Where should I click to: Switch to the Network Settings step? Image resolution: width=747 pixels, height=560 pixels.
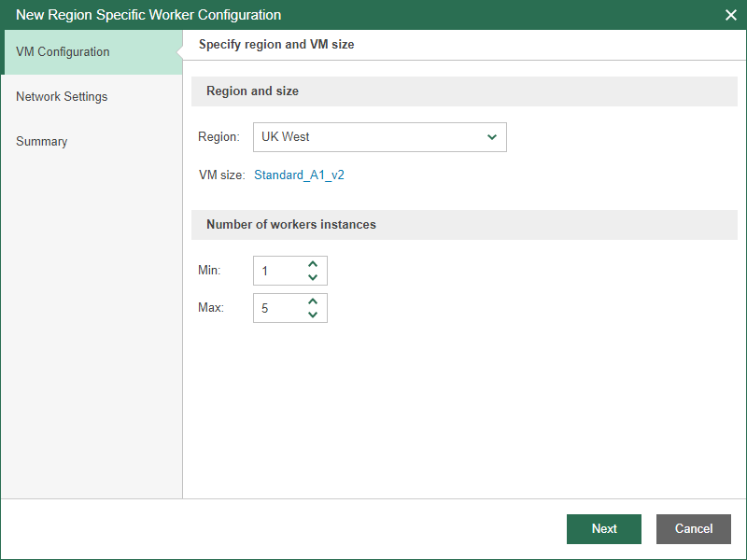pos(62,96)
